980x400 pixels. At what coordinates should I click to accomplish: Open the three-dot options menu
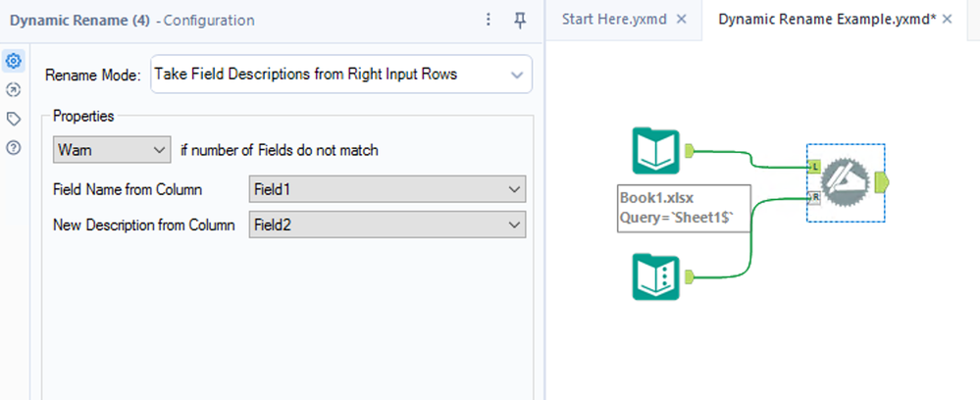489,20
